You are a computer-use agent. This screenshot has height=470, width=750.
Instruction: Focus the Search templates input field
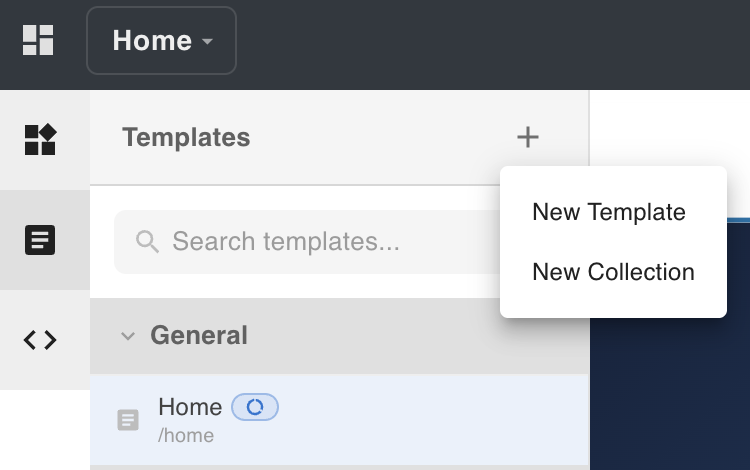tap(300, 241)
